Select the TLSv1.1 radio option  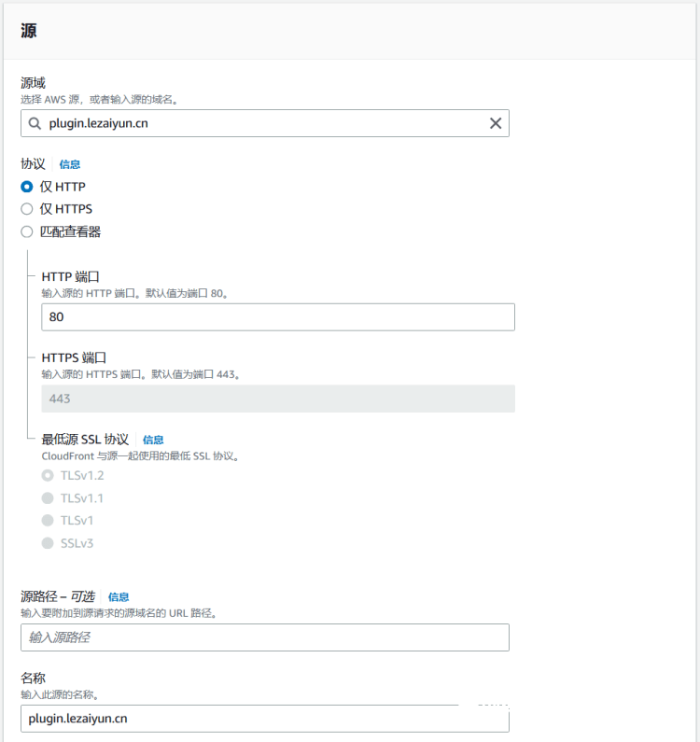tap(48, 497)
